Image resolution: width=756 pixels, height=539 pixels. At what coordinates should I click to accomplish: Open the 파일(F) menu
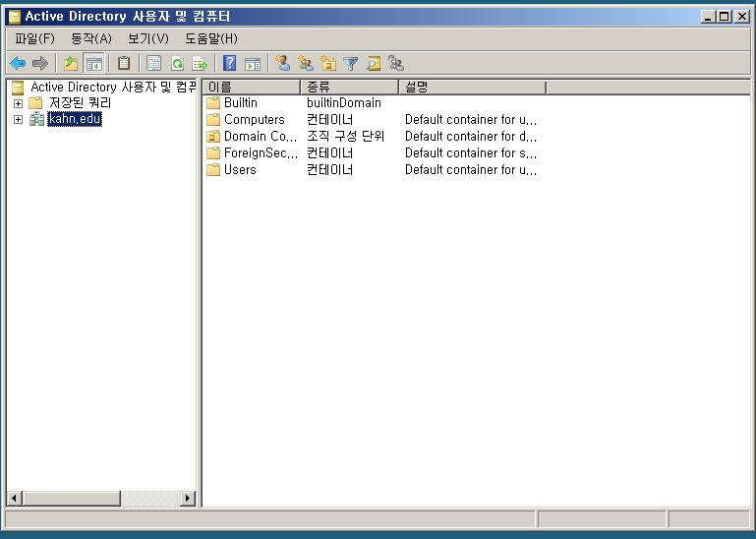(34, 38)
